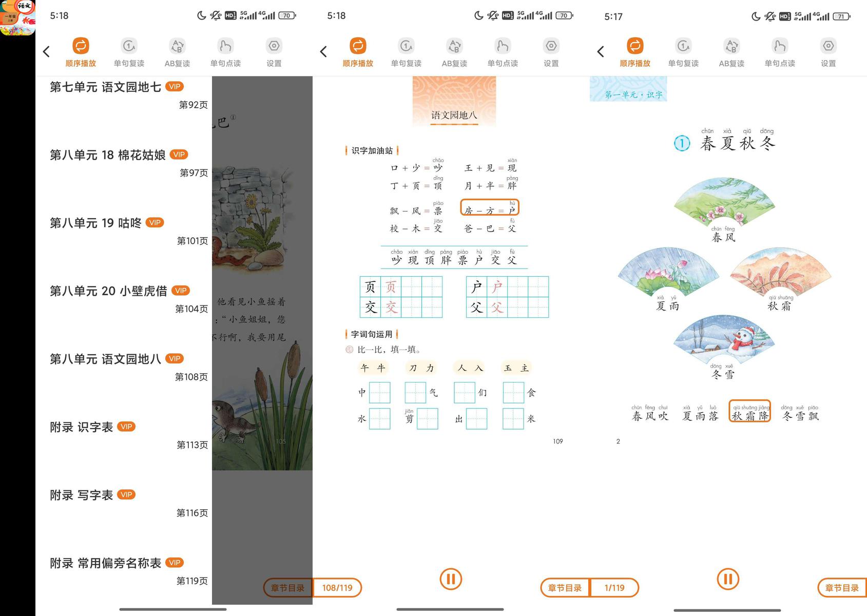Open 设置 above the 春夏秋冬 page
The width and height of the screenshot is (867, 616).
coord(828,52)
